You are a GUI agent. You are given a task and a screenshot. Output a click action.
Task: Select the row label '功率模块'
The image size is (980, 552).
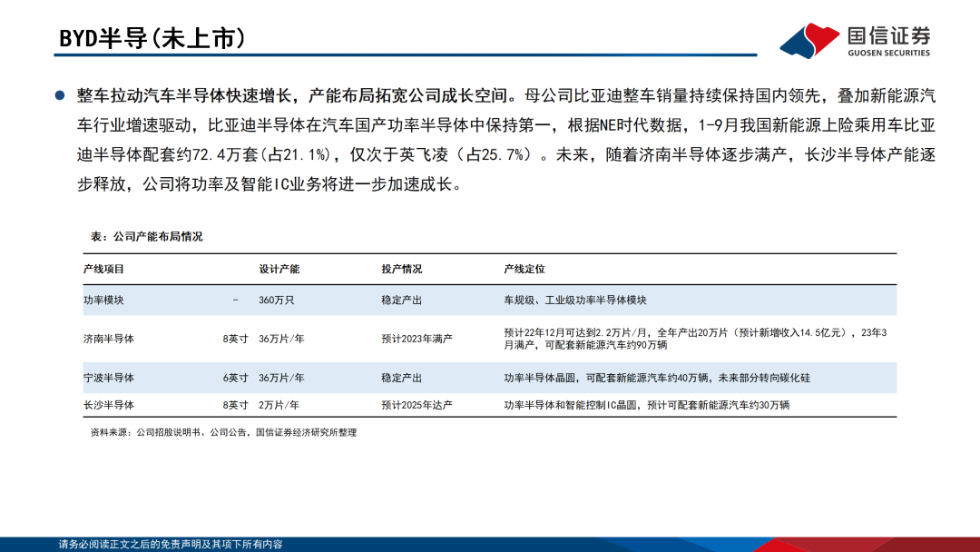point(103,301)
